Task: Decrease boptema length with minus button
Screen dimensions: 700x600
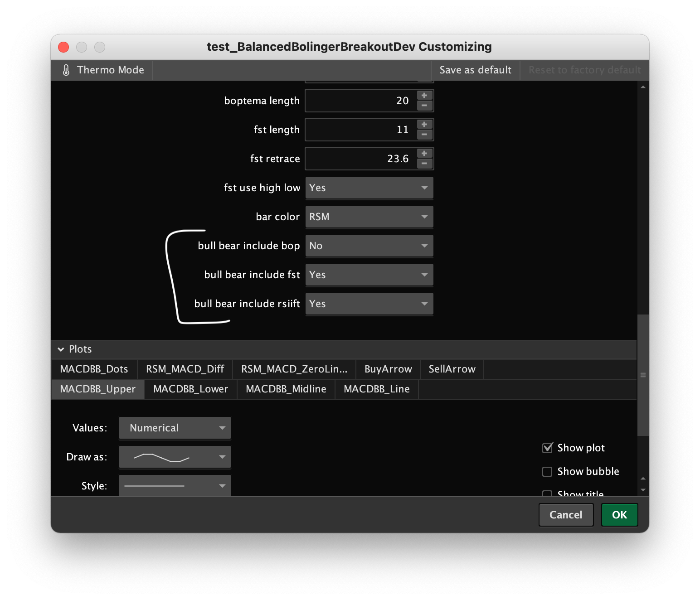Action: [424, 106]
